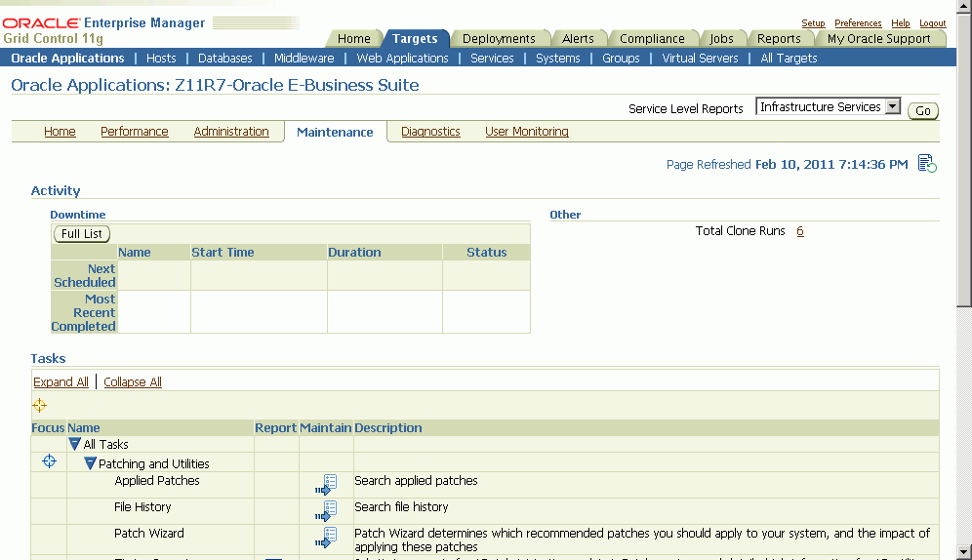Open the Home top tab

click(354, 38)
